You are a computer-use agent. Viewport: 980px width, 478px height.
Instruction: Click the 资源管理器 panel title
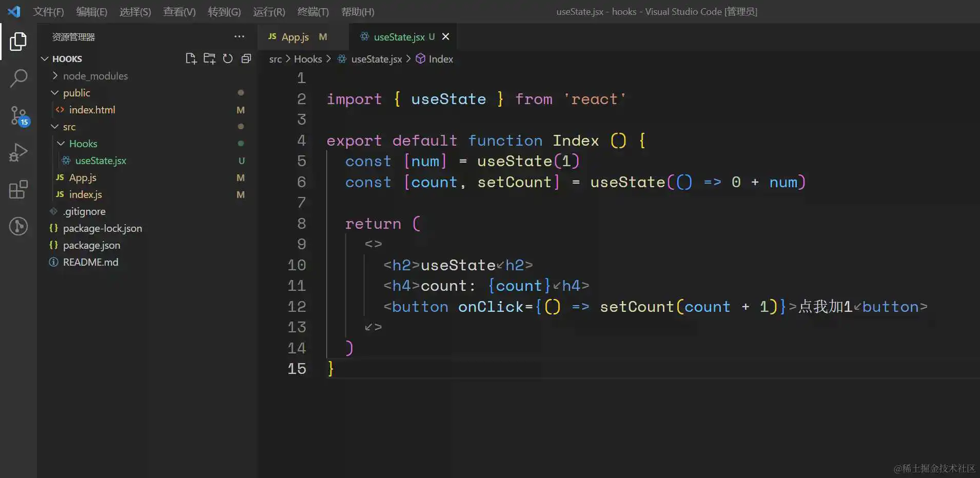click(73, 36)
